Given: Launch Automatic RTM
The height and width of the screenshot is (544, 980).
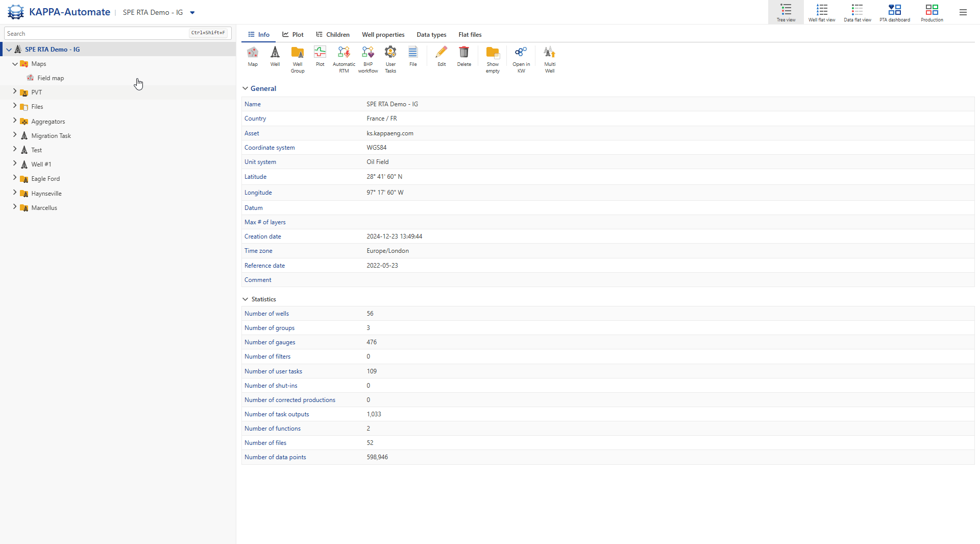Looking at the screenshot, I should point(344,52).
